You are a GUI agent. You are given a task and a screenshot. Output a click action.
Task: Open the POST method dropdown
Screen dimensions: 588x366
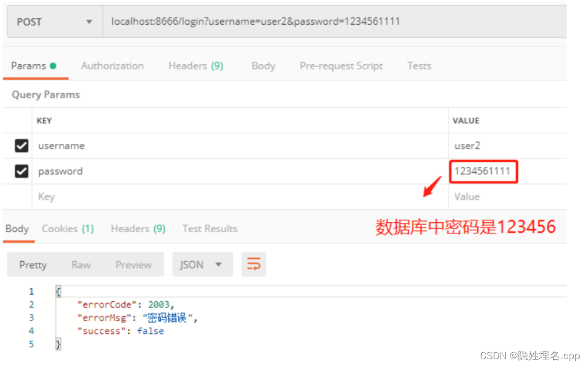[55, 22]
